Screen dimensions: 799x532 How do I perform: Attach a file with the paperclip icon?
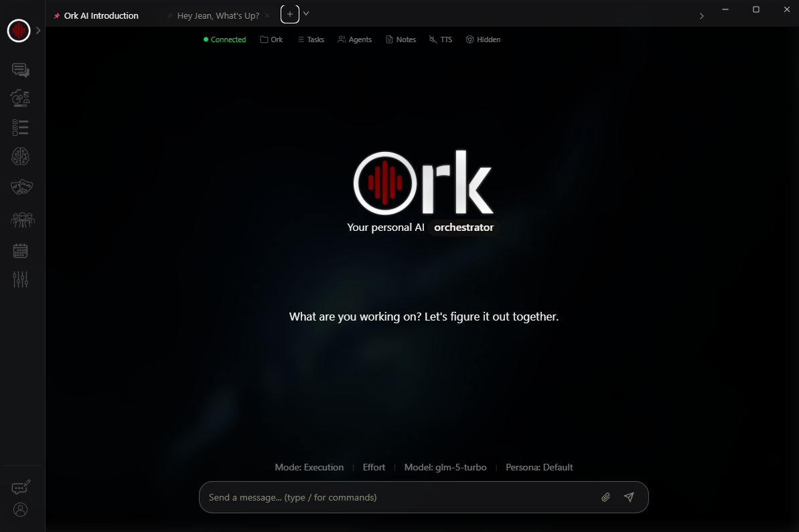[606, 497]
